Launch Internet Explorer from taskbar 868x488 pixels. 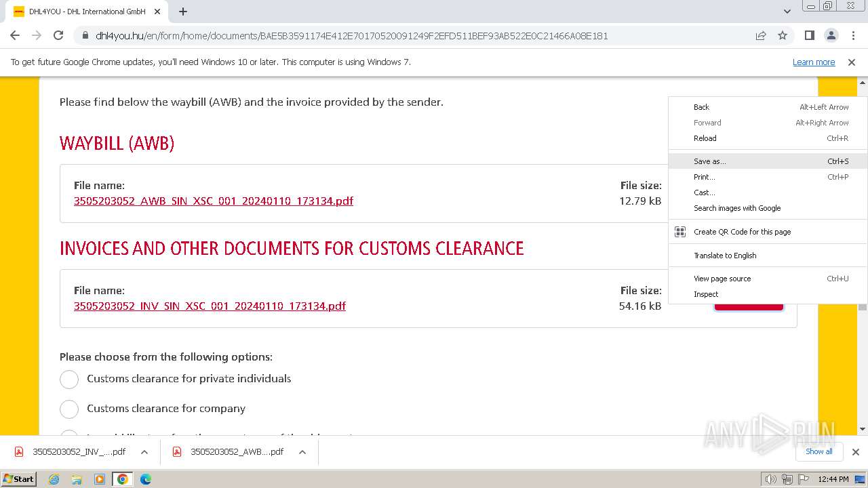(54, 479)
